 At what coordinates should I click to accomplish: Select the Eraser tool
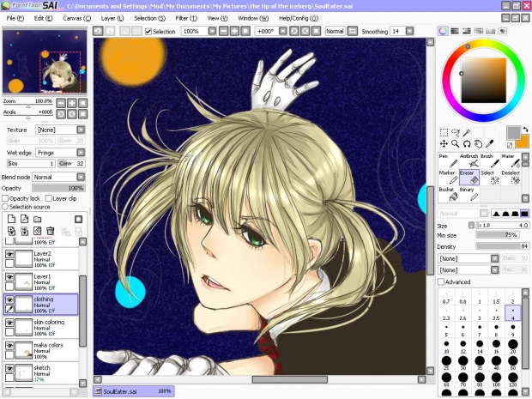(x=469, y=178)
